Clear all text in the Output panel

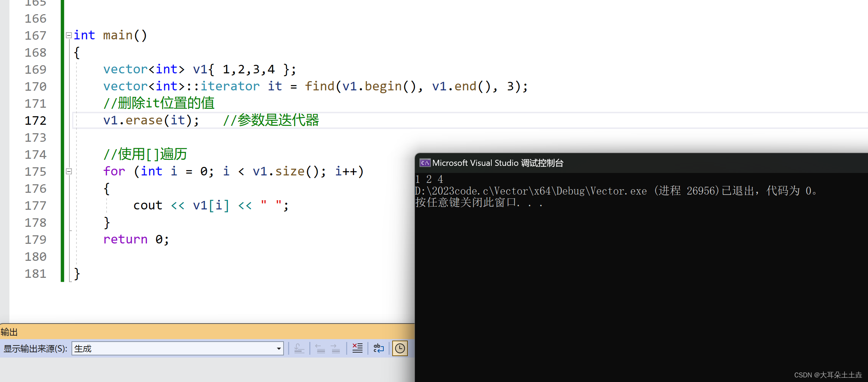point(357,348)
